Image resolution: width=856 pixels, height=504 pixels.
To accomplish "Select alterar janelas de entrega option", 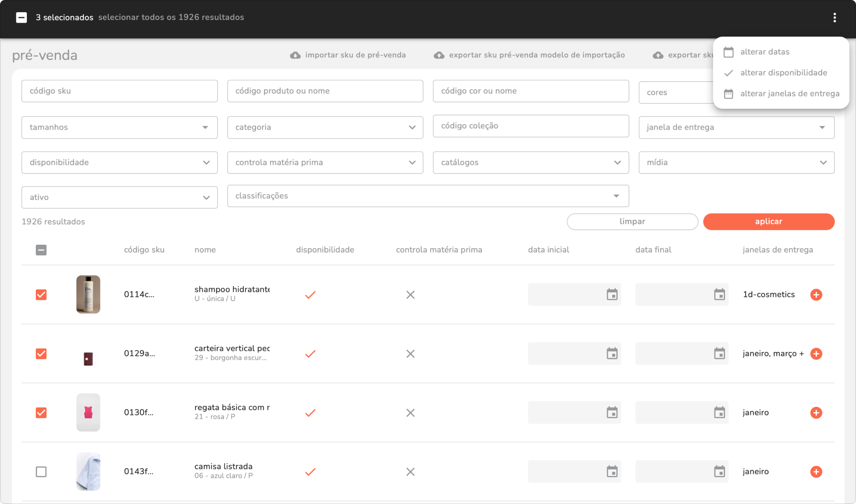I will 789,94.
